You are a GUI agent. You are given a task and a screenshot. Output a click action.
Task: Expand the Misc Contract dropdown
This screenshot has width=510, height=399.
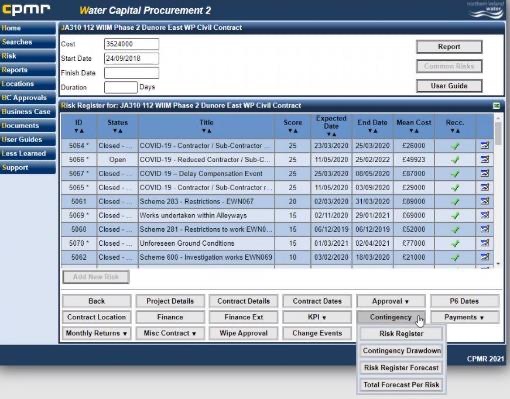[x=170, y=333]
